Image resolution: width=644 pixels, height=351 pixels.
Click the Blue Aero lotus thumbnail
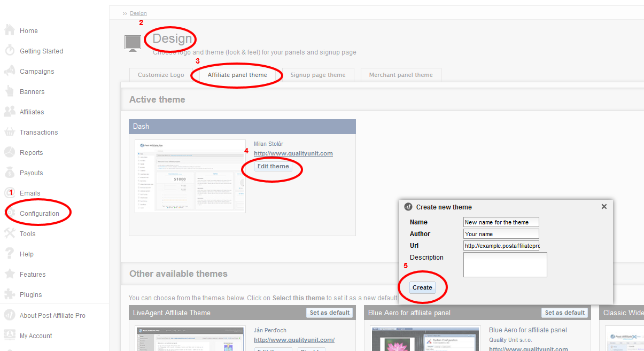425,339
